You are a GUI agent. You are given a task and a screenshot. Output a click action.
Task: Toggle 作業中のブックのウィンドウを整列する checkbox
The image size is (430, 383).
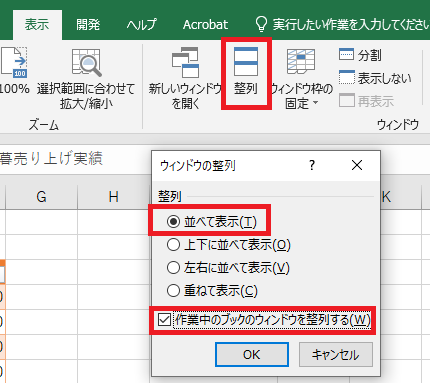264,320
